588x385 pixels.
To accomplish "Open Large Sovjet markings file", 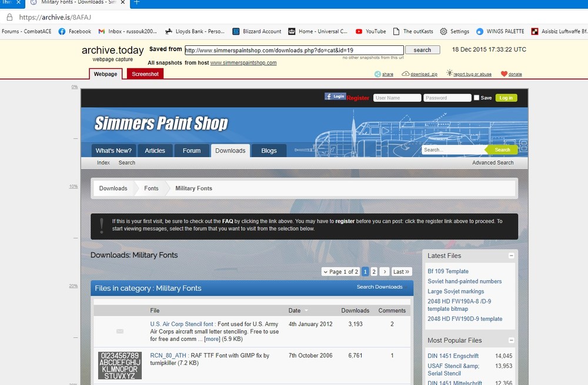I will tap(456, 291).
